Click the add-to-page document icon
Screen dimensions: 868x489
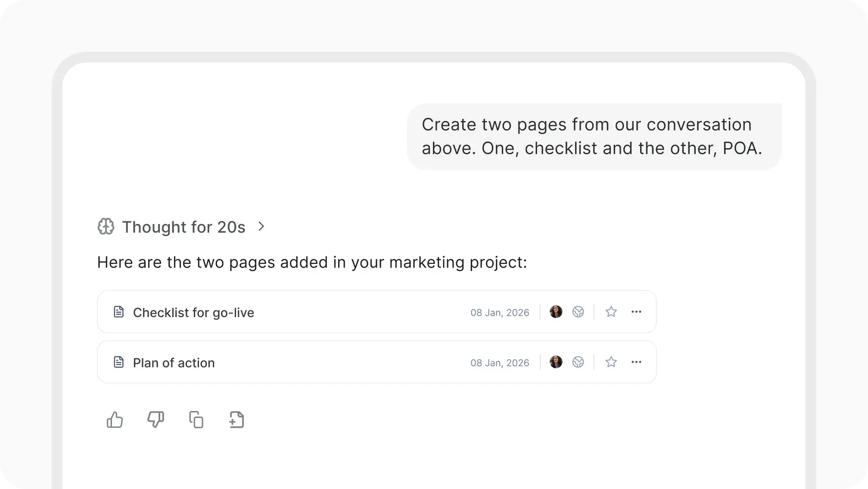(236, 420)
